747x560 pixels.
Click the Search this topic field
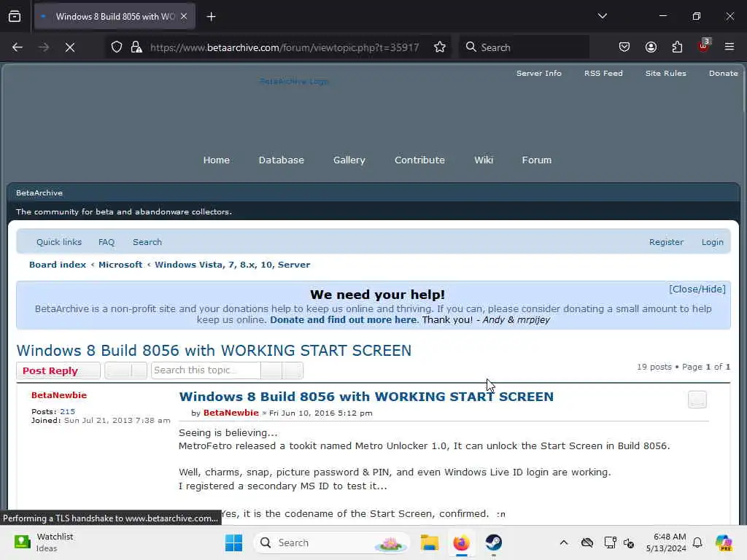(206, 370)
